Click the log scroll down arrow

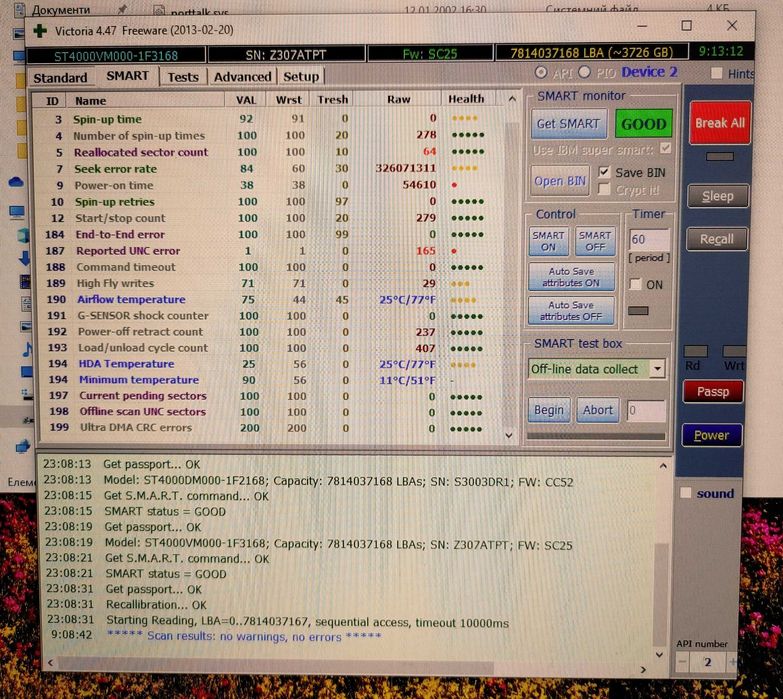pyautogui.click(x=659, y=655)
